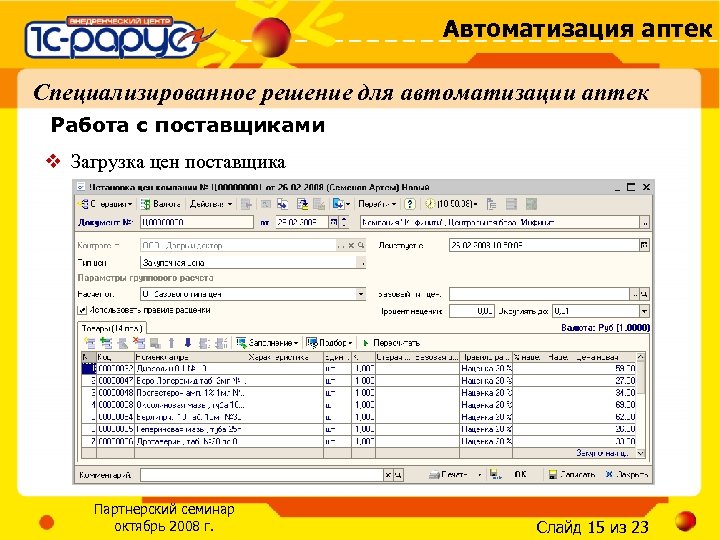Click scroll down arrow of table scrollbar
The width and height of the screenshot is (720, 540).
tap(641, 453)
